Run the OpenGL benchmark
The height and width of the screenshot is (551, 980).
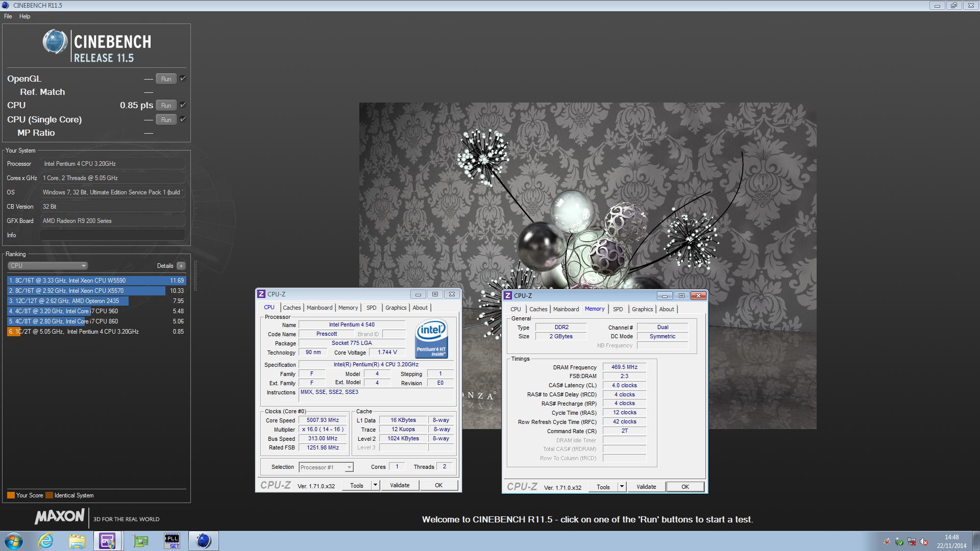point(166,79)
